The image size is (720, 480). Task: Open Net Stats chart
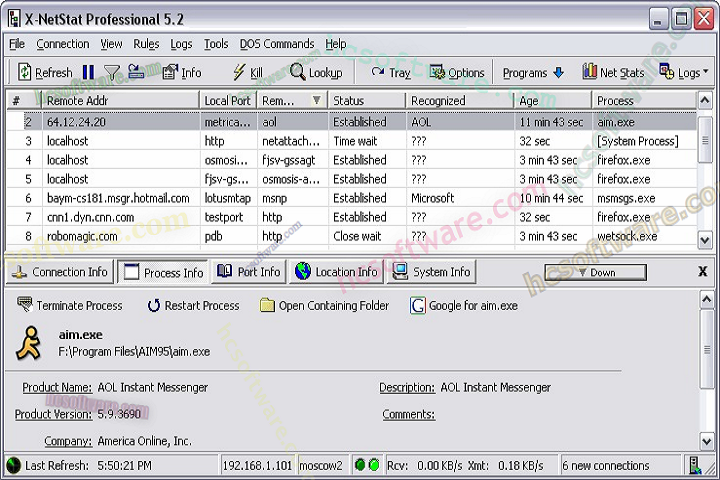click(x=613, y=72)
